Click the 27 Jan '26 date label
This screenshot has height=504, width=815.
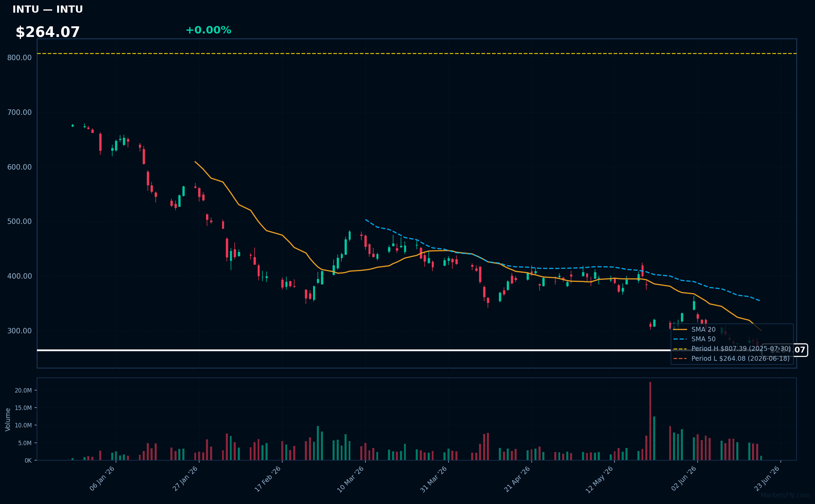pyautogui.click(x=185, y=479)
